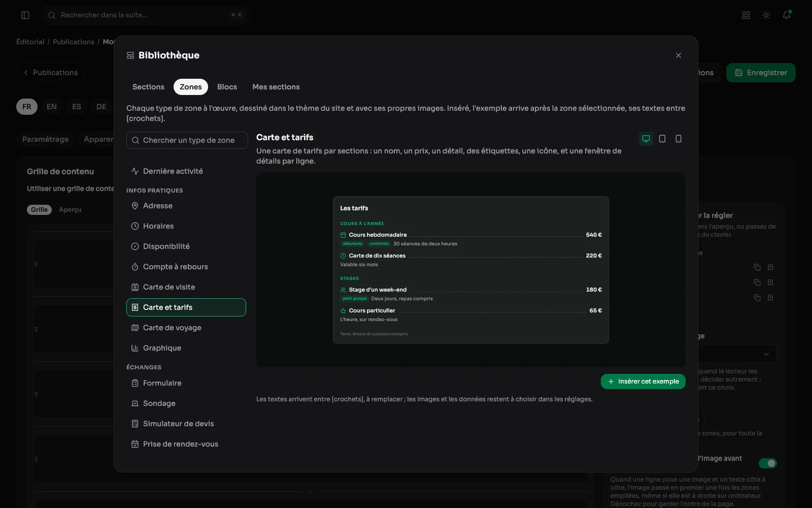Switch to the Sections tab

tap(148, 87)
